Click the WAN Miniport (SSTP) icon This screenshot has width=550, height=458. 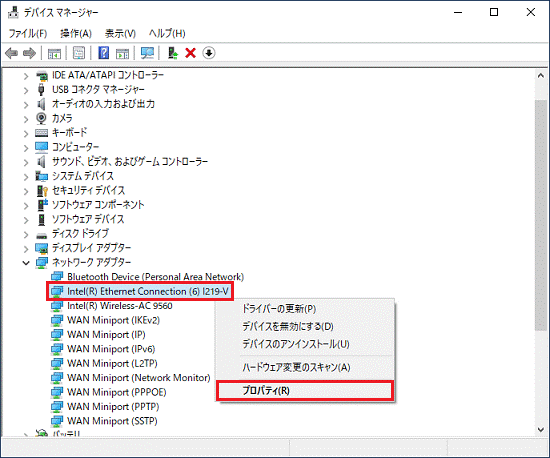click(x=57, y=421)
